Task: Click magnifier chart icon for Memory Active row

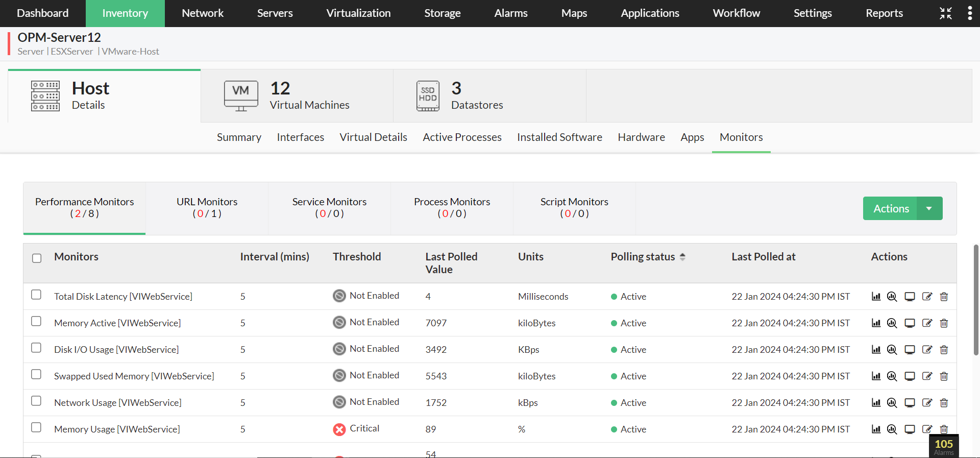Action: pos(892,323)
